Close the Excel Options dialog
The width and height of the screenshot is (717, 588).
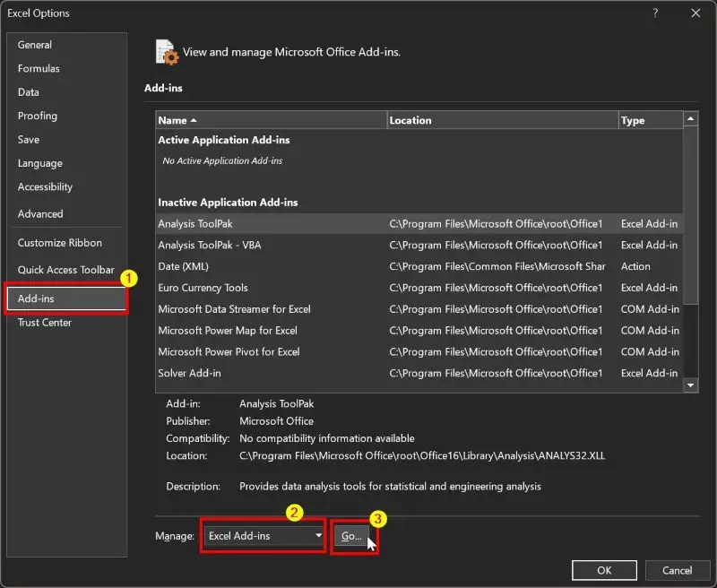click(695, 13)
